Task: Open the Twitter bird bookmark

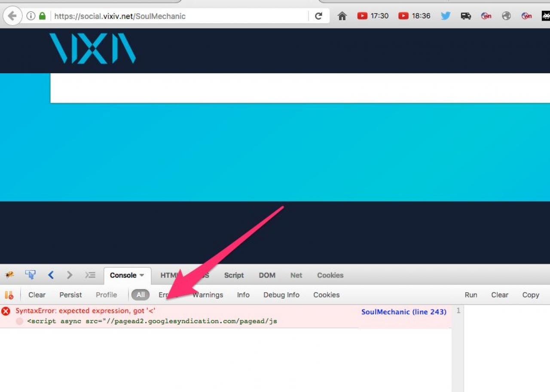Action: coord(446,16)
